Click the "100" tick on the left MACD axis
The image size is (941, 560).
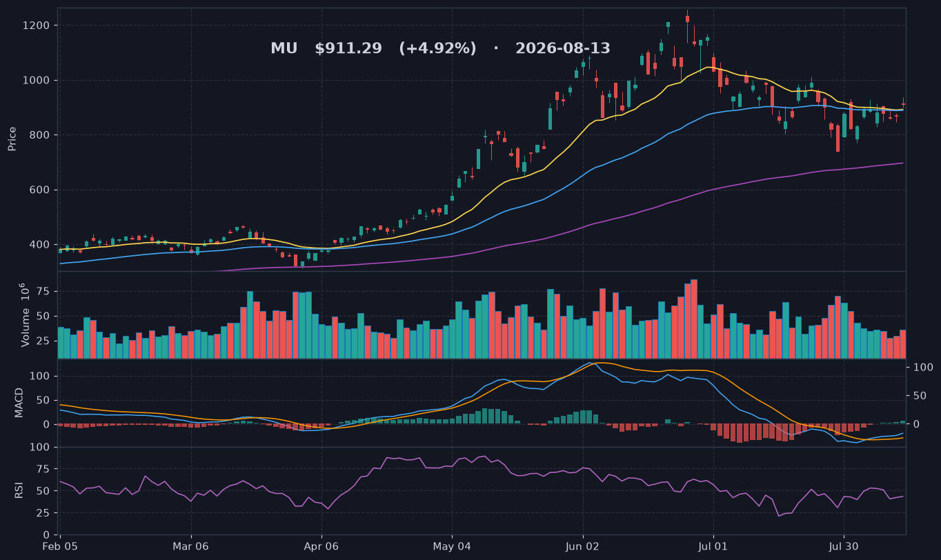pos(40,376)
